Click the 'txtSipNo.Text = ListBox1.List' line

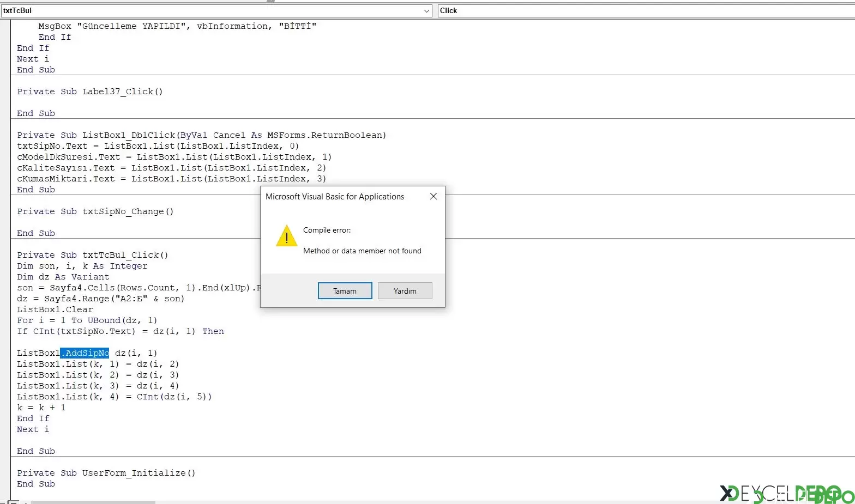158,146
